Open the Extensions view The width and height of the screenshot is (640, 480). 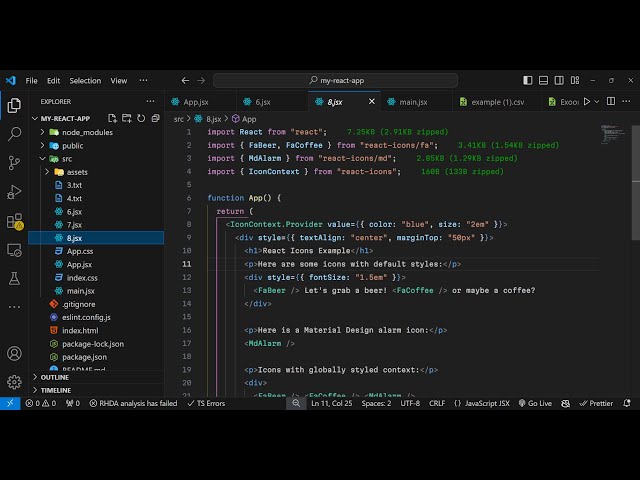pyautogui.click(x=14, y=221)
